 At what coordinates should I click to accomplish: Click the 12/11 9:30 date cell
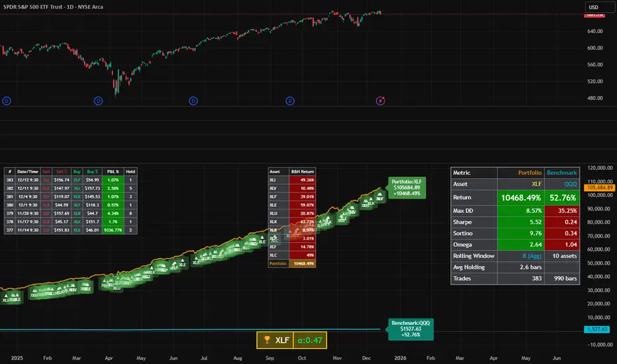(x=28, y=188)
